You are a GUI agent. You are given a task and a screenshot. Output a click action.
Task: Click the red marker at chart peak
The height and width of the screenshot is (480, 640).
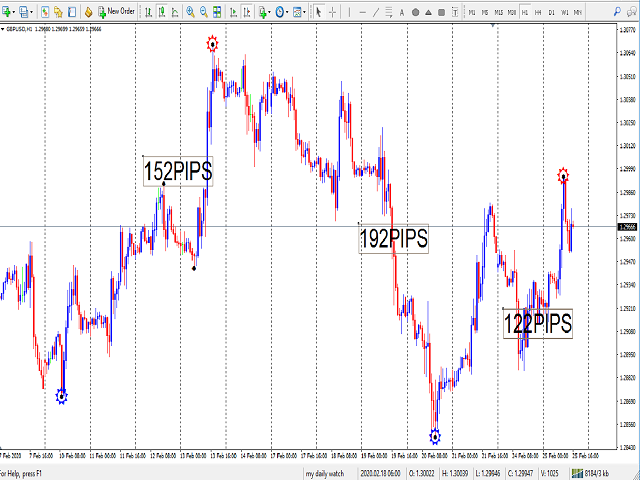click(x=212, y=44)
